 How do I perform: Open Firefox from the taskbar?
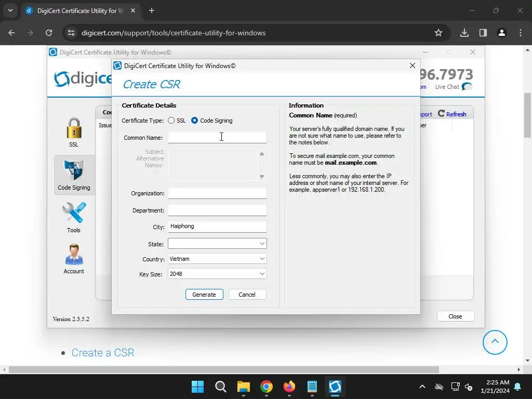point(289,387)
